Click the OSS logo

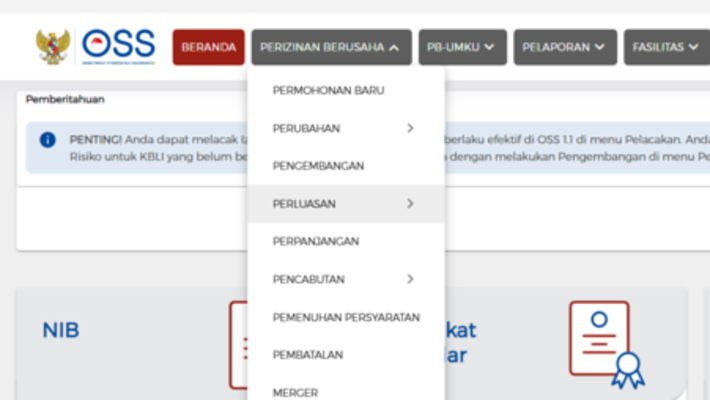[x=118, y=47]
